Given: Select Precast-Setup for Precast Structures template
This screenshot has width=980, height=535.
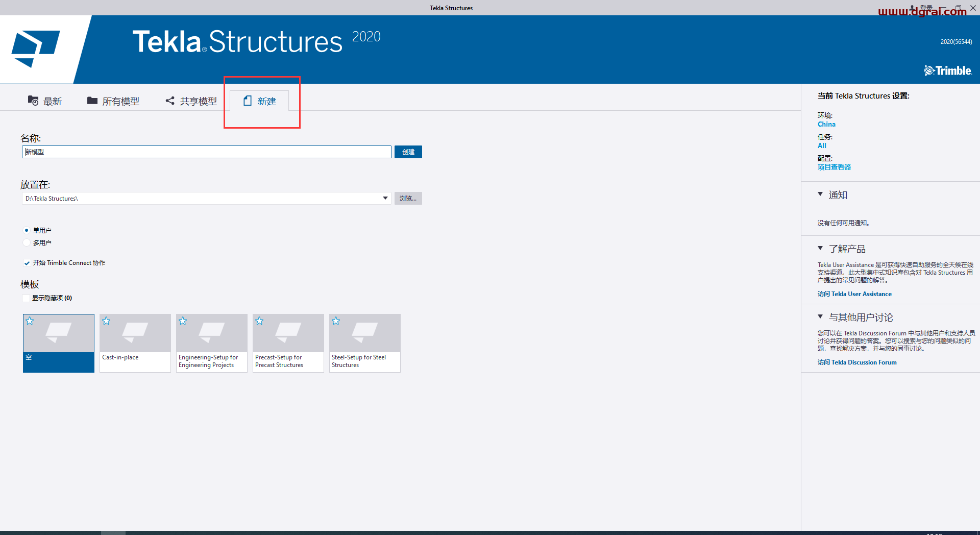Looking at the screenshot, I should (288, 343).
